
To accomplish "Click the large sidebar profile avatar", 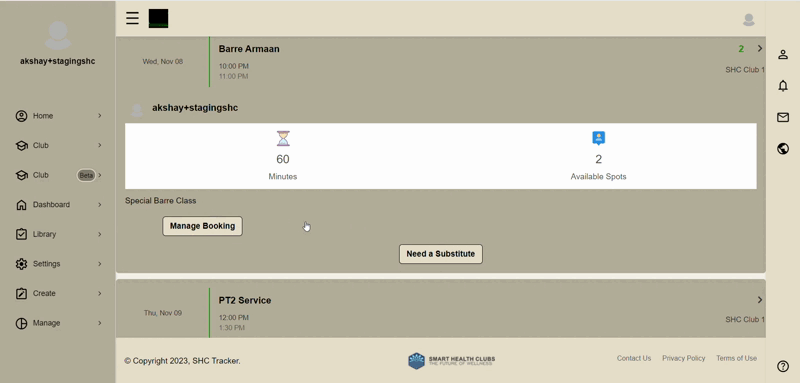I will pyautogui.click(x=58, y=36).
